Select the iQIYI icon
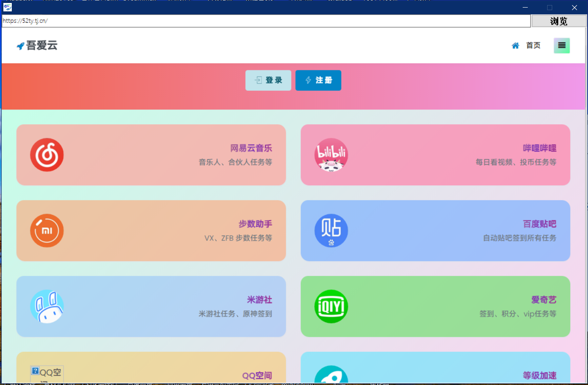Viewport: 588px width, 385px height. click(x=331, y=306)
